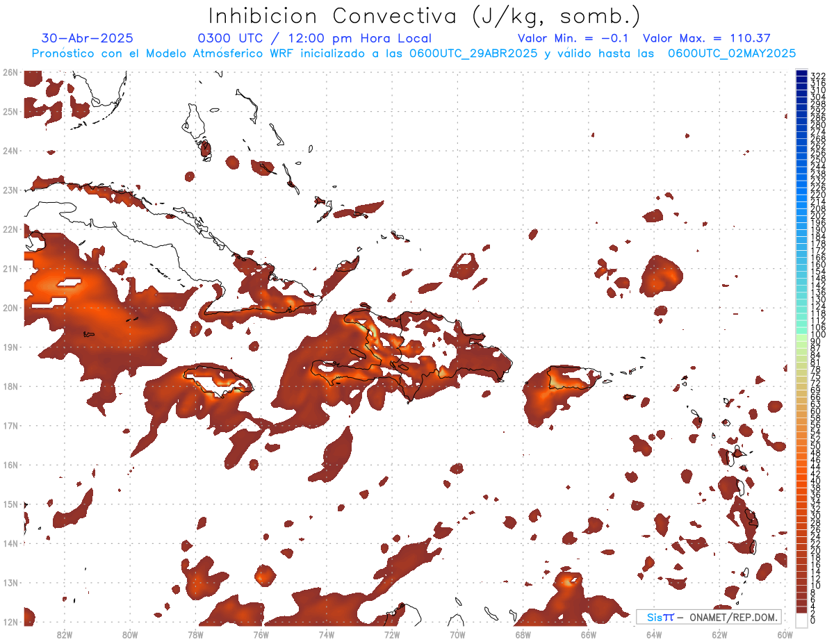Click the color bar value '220'
Image resolution: width=834 pixels, height=644 pixels.
click(x=818, y=195)
